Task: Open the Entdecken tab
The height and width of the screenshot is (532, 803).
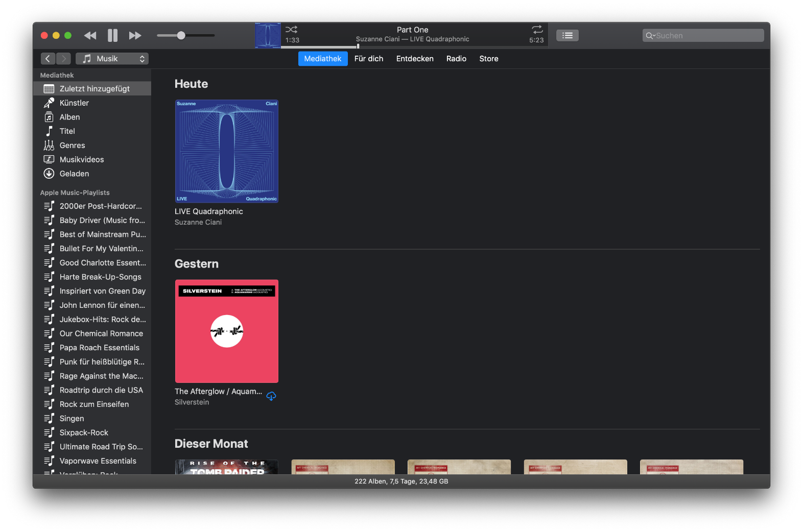Action: 414,59
